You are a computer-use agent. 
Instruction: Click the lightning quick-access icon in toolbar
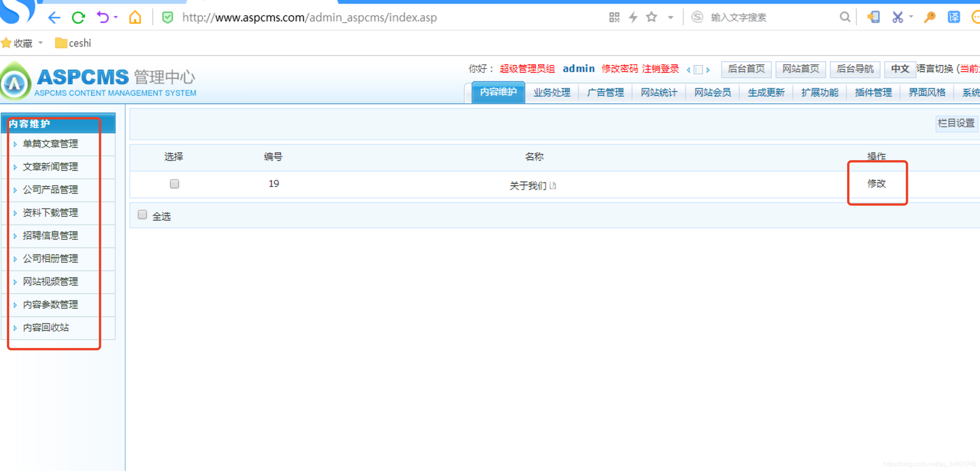coord(632,17)
